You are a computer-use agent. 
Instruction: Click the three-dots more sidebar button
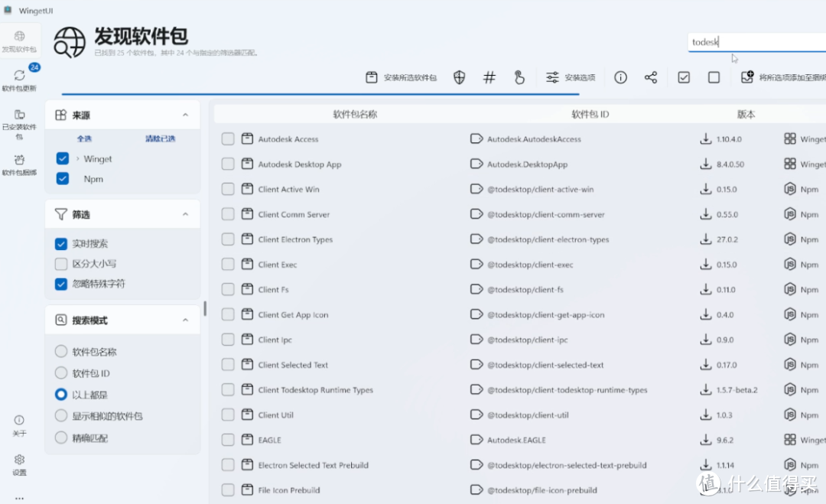pos(19,498)
